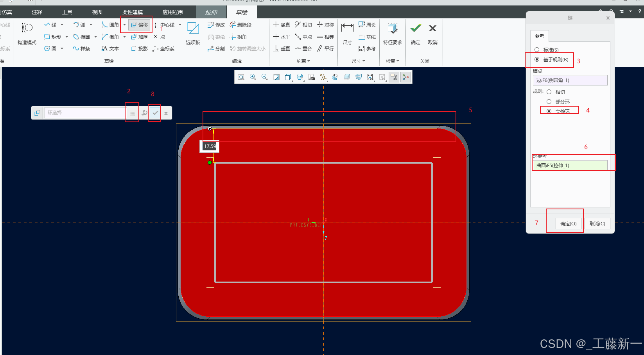
Task: Click the zoom out icon in graphics toolbar
Action: click(x=265, y=77)
